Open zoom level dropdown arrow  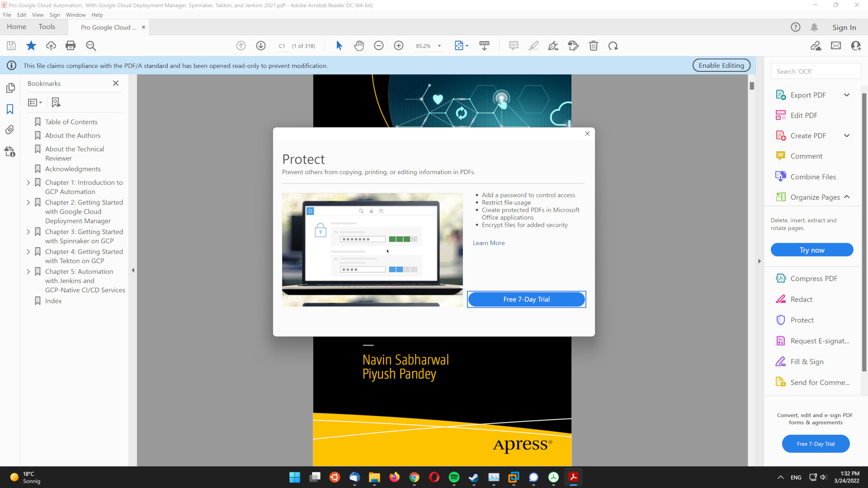pos(439,46)
